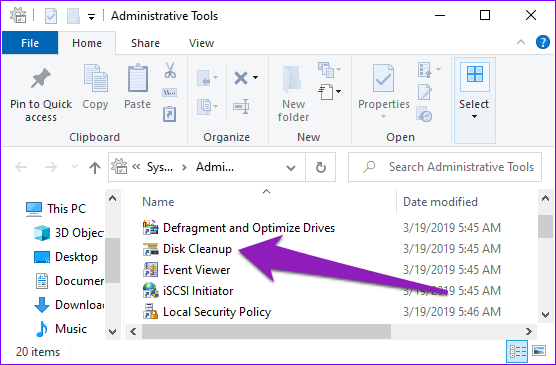This screenshot has width=556, height=365.
Task: Click the Pin to Quick access icon
Action: (x=41, y=78)
